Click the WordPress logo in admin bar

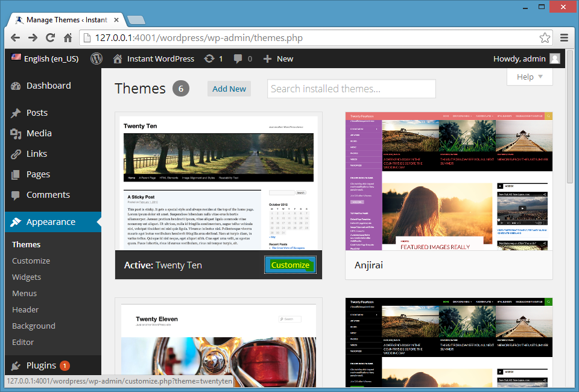(x=96, y=58)
